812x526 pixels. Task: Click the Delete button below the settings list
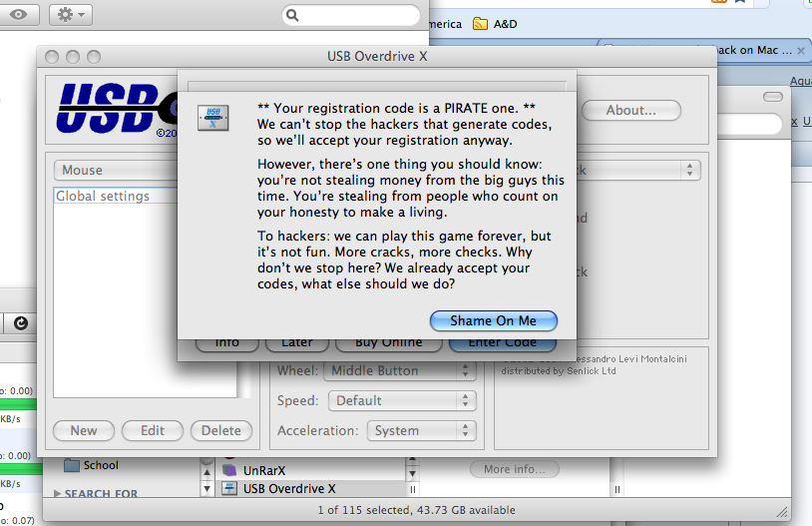coord(221,430)
